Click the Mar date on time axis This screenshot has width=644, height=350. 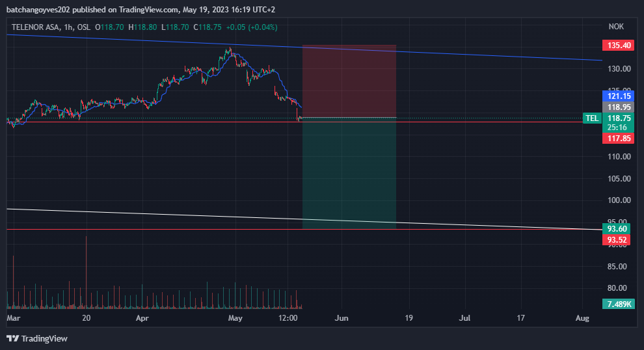(13, 318)
